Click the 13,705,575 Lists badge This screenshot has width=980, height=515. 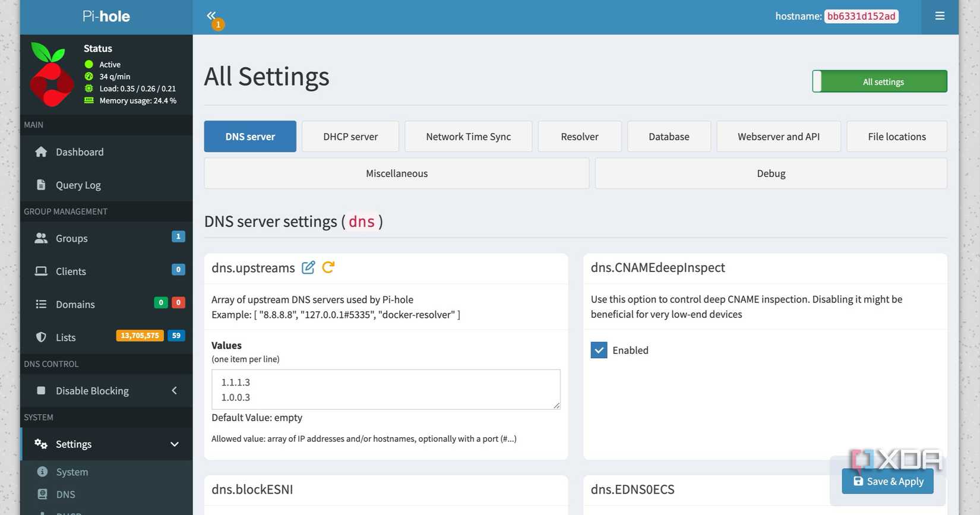click(x=140, y=336)
